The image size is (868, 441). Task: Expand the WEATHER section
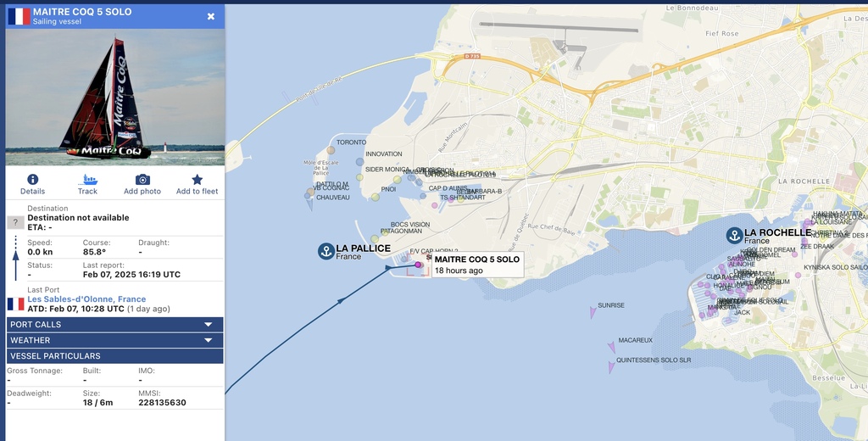(114, 340)
